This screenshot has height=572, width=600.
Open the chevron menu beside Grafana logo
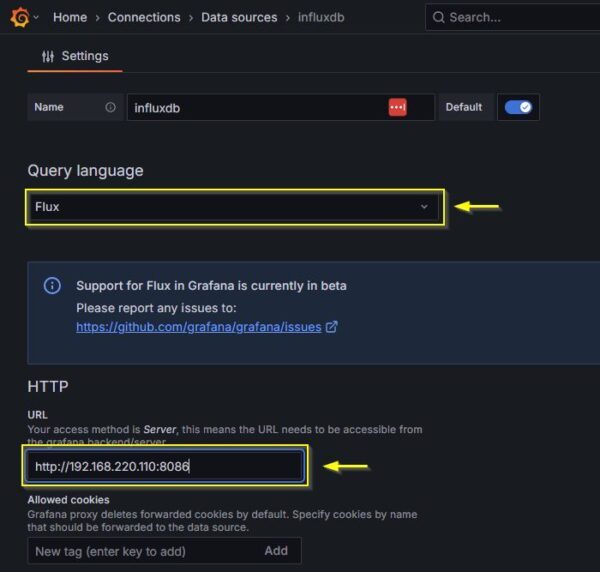pyautogui.click(x=36, y=17)
